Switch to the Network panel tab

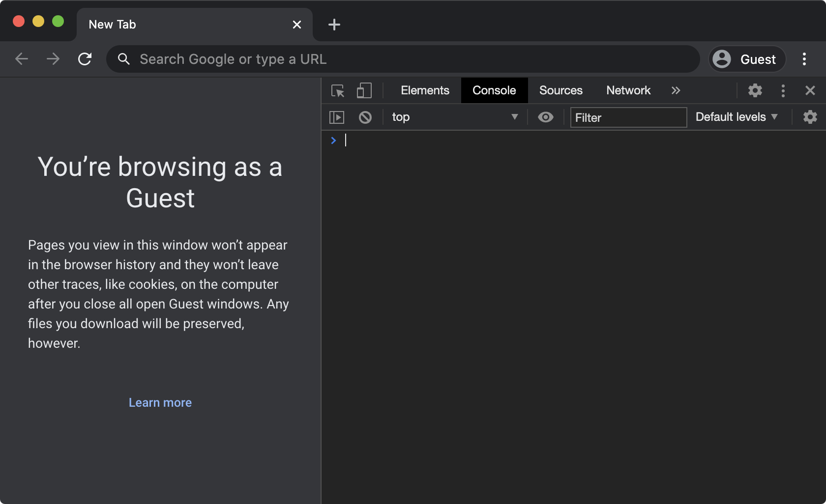pos(628,90)
